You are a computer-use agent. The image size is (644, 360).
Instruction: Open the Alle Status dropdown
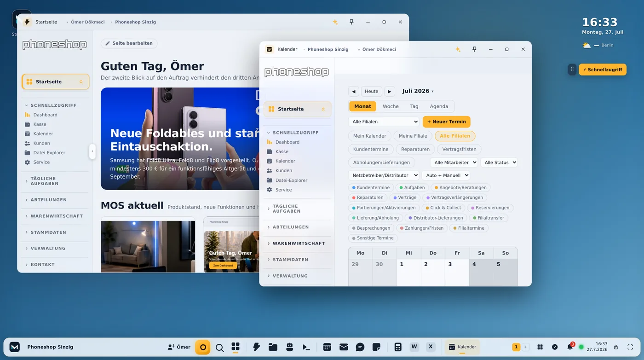499,163
